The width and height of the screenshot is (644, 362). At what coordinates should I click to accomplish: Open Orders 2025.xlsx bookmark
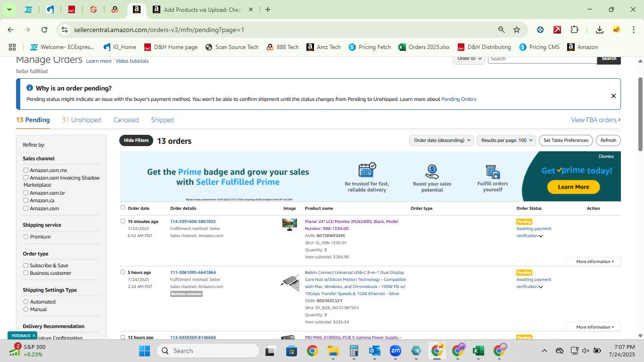(424, 47)
